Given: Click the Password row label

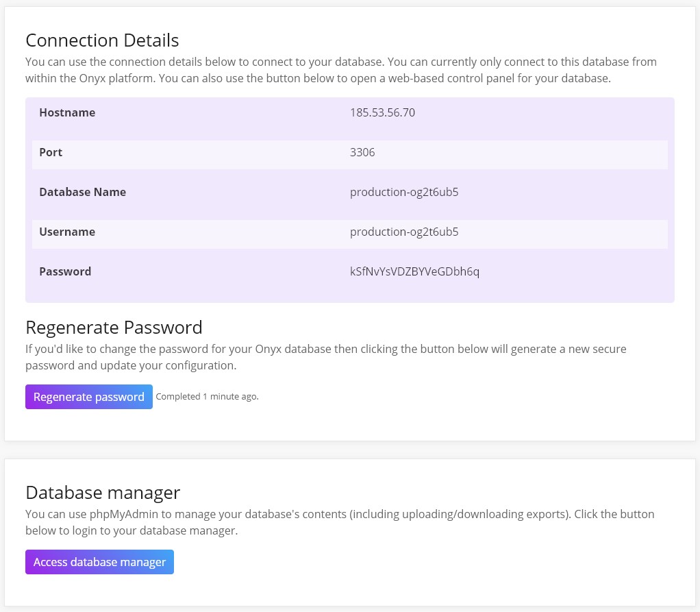Looking at the screenshot, I should [x=65, y=271].
